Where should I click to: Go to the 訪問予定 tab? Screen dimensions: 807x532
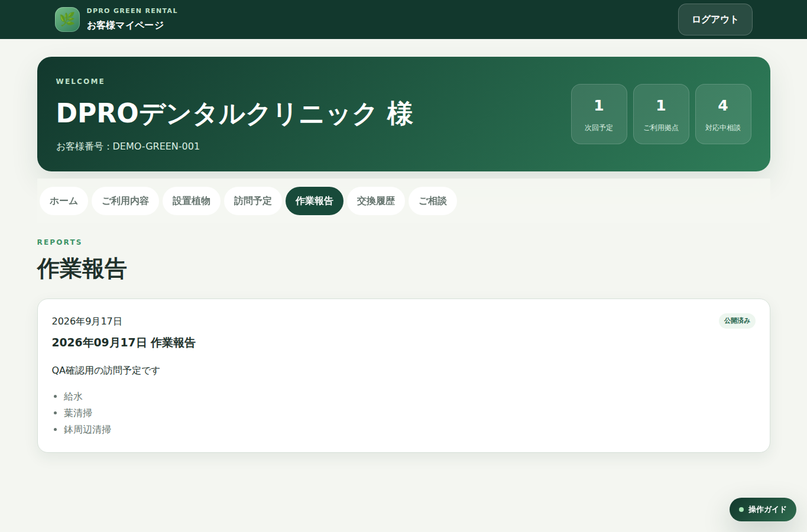pos(253,201)
